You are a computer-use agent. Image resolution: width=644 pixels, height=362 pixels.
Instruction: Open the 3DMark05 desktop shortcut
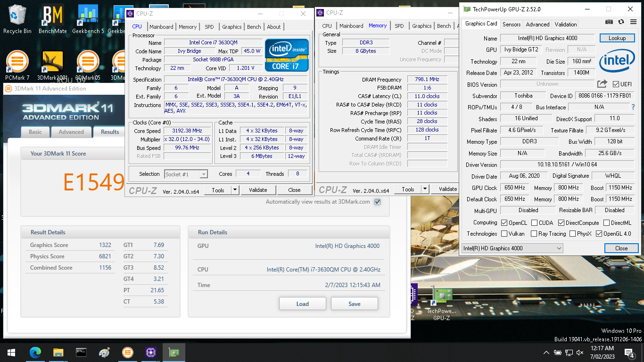tap(88, 66)
